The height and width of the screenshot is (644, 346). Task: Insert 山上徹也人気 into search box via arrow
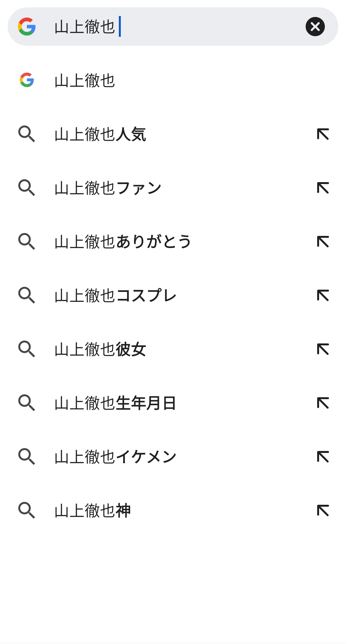(323, 134)
